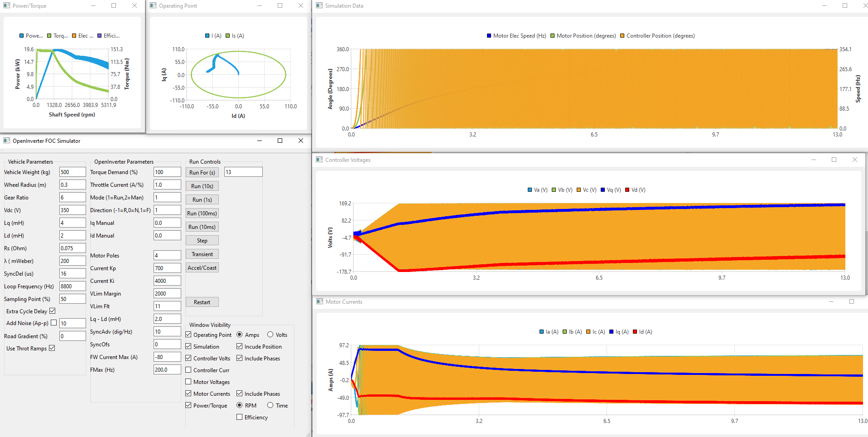Click the OpenInverter FOC Simulator window icon
Screen dimensions: 868x437
[6, 141]
